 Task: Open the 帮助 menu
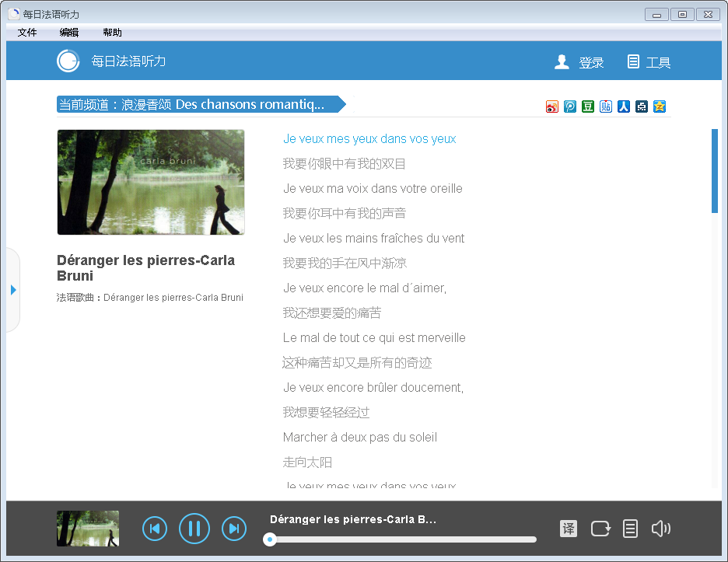pyautogui.click(x=112, y=33)
